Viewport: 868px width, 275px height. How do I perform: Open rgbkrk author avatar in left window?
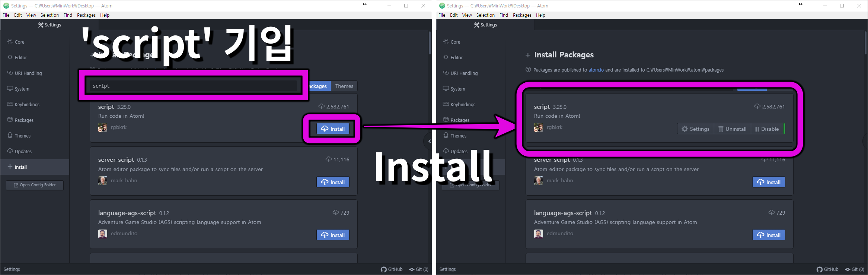coord(103,127)
